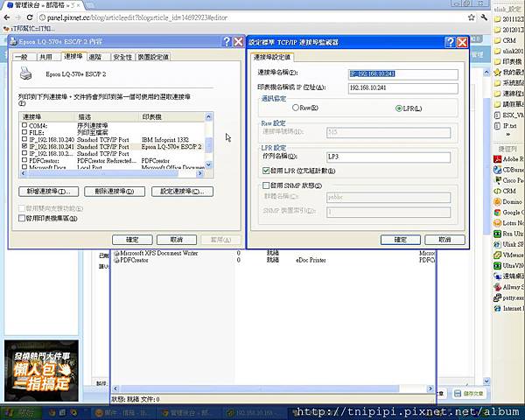Check the FILE: port checkbox
Viewport: 525px width, 420px height.
click(24, 132)
